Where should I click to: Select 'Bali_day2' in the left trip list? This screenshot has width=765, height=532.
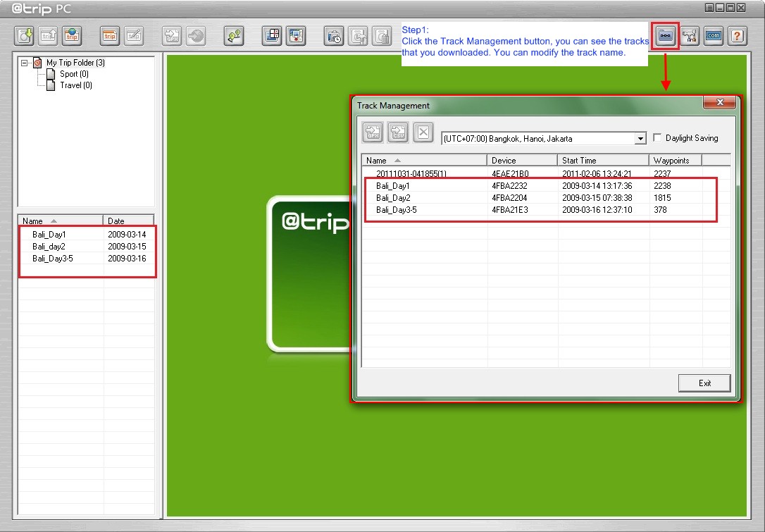49,247
